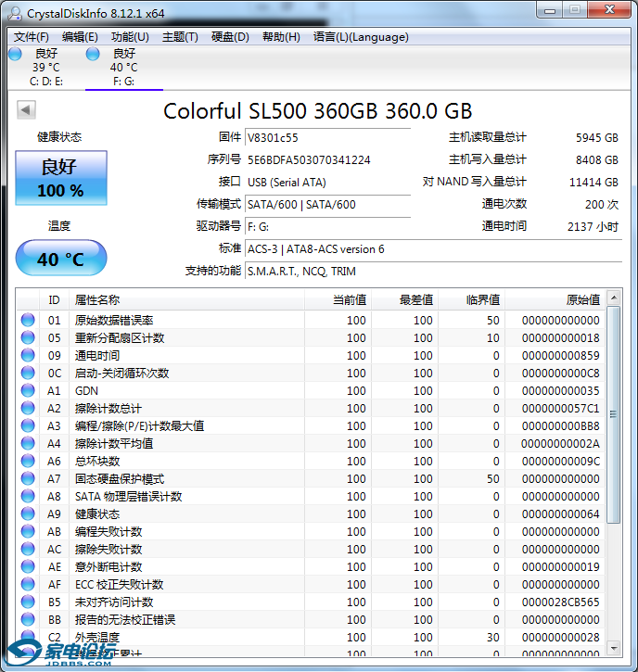Click status circle for row A9 健康状态
The width and height of the screenshot is (638, 672).
pos(28,514)
